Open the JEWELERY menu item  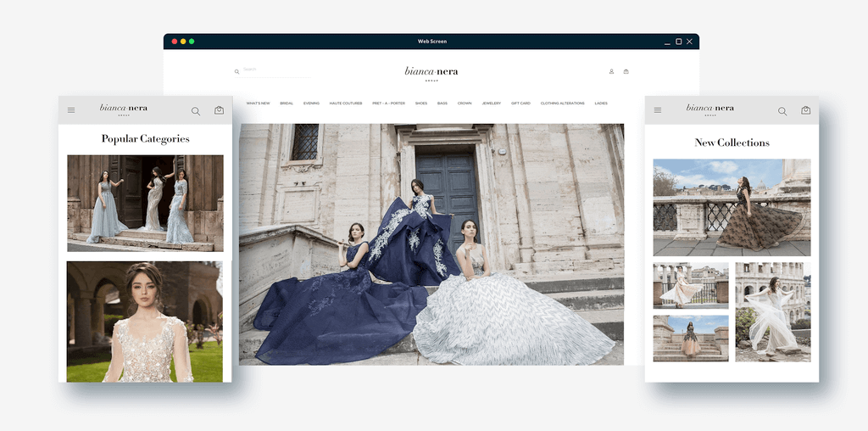491,104
